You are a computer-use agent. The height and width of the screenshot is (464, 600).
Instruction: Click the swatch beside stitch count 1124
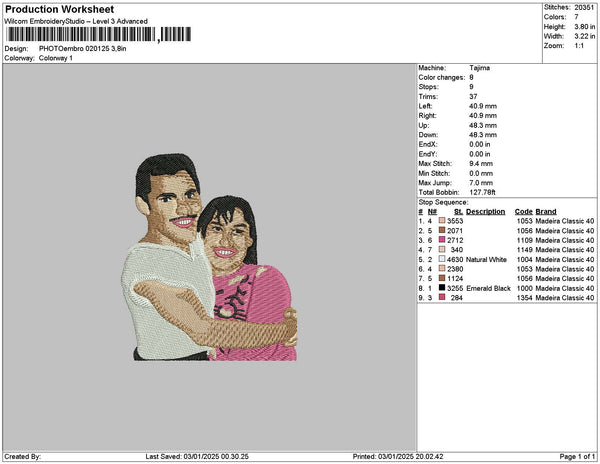pyautogui.click(x=442, y=278)
